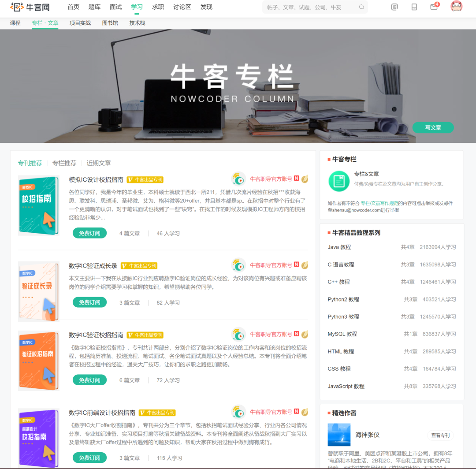Screen dimensions: 476x469
Task: Open the messages inbox icon
Action: 434,7
